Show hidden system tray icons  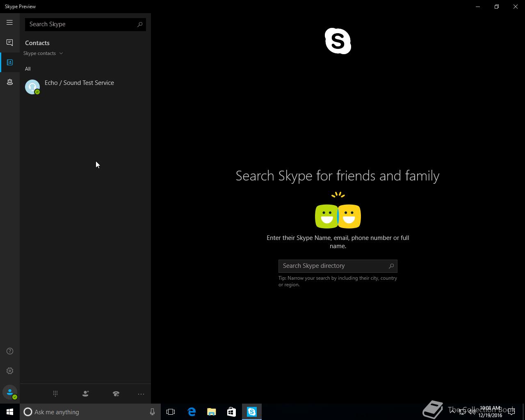[452, 412]
